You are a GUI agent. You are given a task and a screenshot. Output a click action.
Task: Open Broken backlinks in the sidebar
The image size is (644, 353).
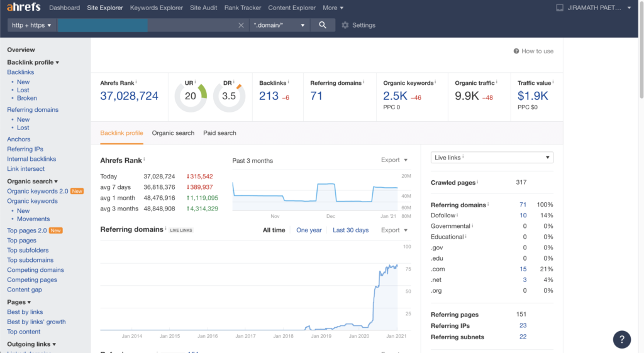(x=26, y=99)
